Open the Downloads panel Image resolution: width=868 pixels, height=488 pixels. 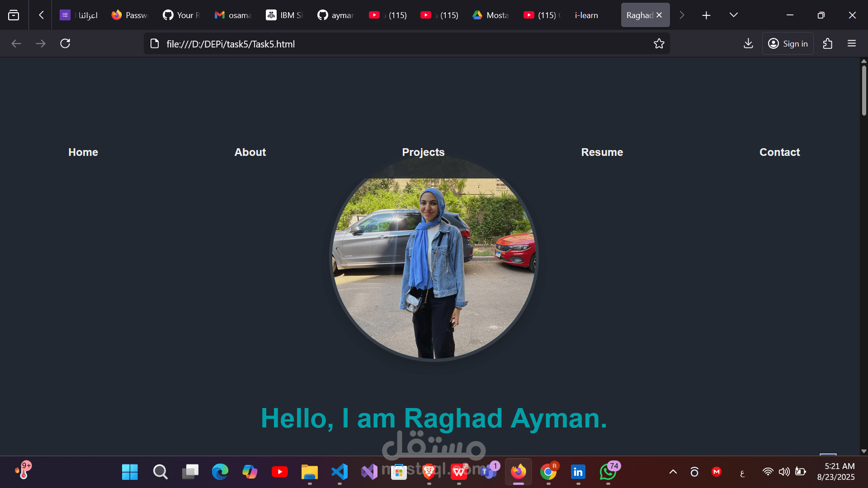tap(748, 43)
